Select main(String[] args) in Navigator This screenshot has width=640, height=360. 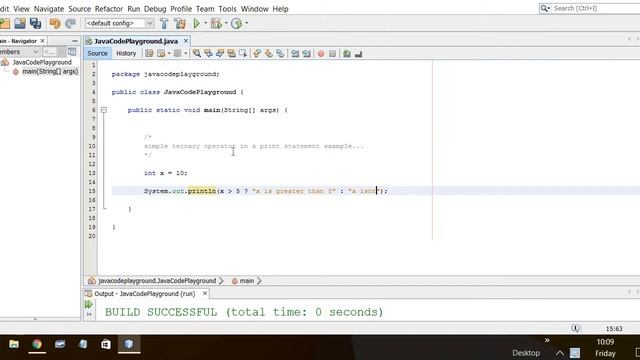50,71
